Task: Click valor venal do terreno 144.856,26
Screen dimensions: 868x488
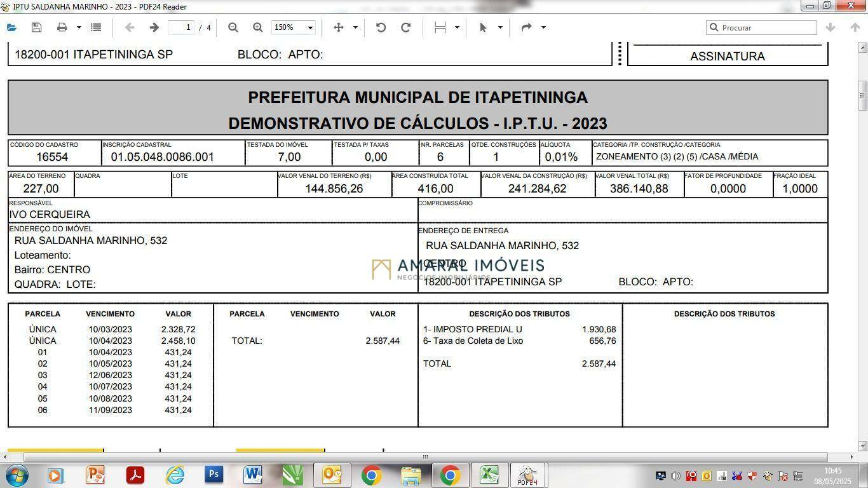Action: tap(334, 189)
